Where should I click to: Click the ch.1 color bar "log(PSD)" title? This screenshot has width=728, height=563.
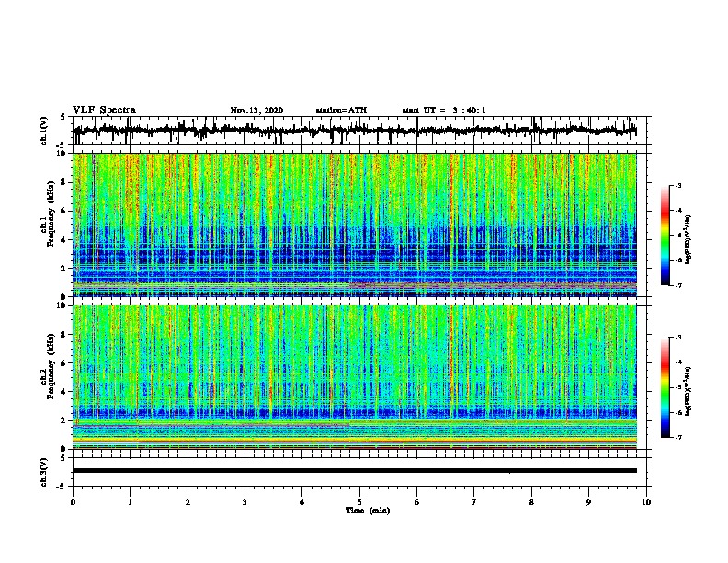pos(688,240)
